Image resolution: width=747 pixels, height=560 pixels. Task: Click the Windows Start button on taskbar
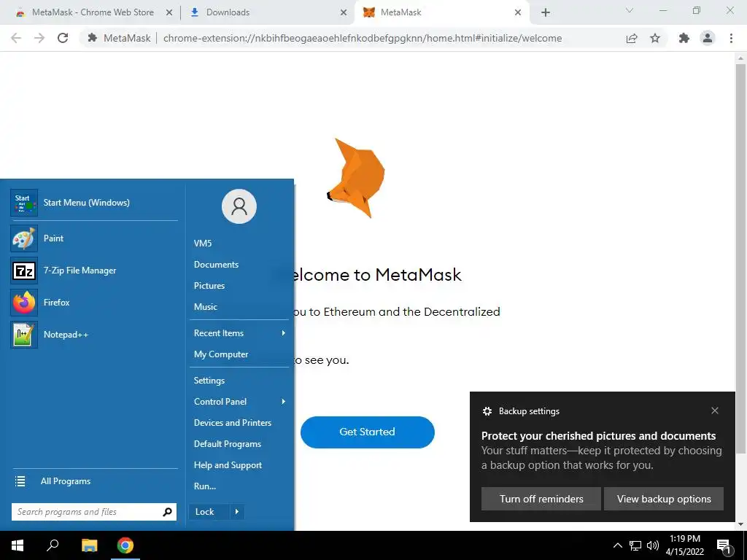pos(18,545)
